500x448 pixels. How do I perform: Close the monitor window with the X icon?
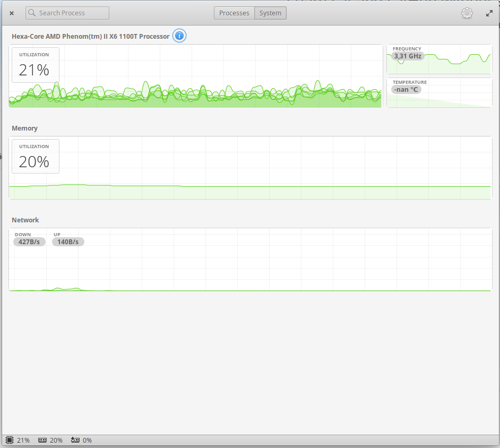click(12, 13)
